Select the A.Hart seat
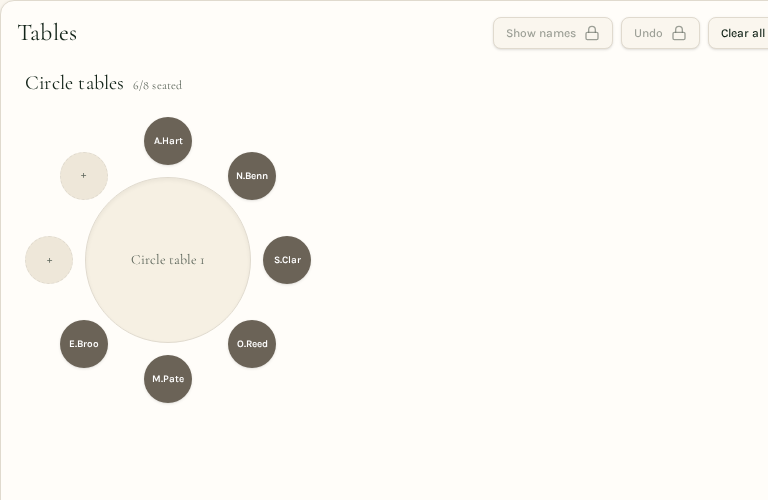The height and width of the screenshot is (500, 768). coord(168,141)
